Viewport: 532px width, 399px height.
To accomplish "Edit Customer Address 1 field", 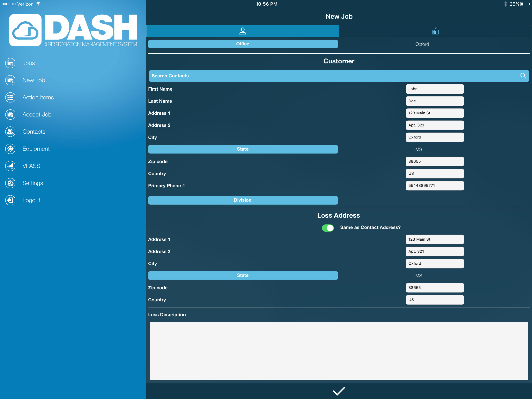I will pos(435,113).
